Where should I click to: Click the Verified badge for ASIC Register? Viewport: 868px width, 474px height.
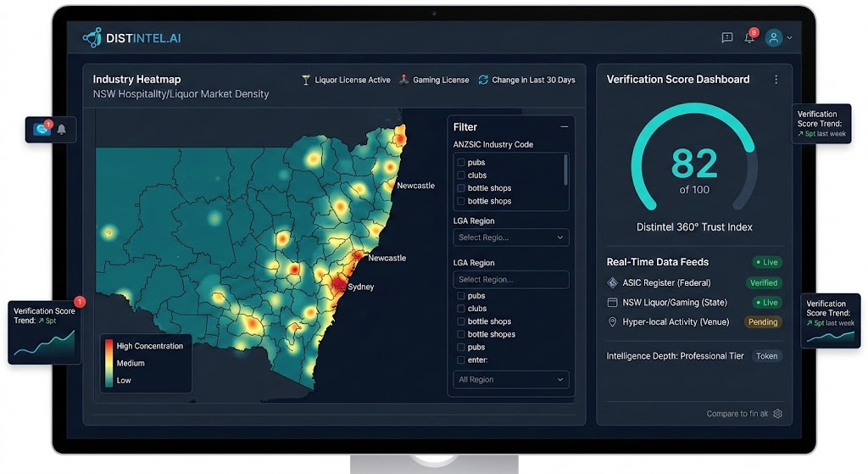point(764,283)
